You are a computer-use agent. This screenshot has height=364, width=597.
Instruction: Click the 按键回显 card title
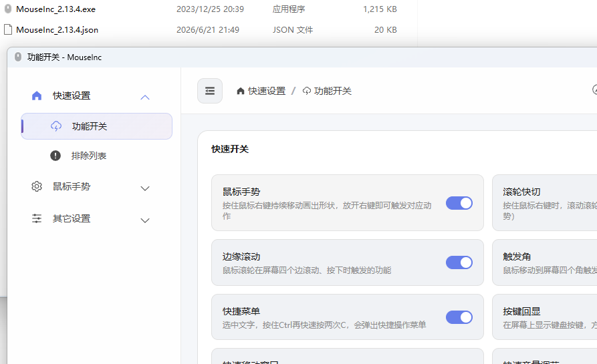(521, 311)
